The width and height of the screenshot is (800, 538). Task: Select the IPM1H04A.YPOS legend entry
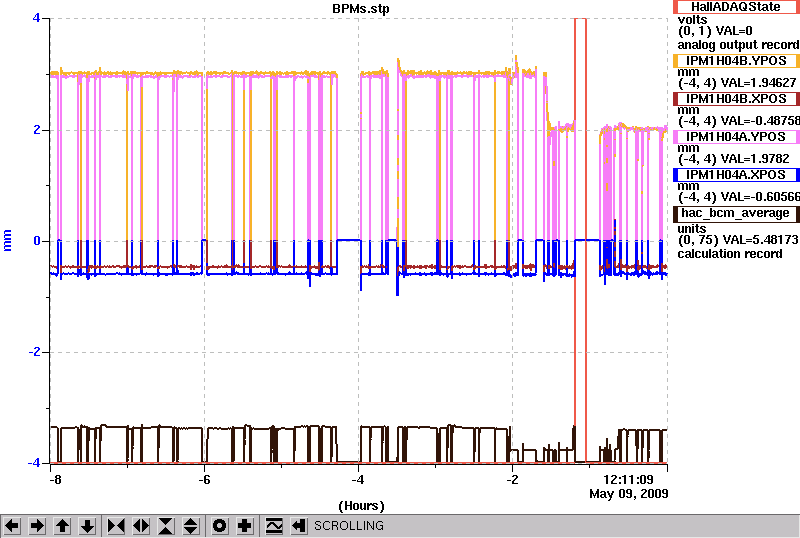tap(736, 137)
